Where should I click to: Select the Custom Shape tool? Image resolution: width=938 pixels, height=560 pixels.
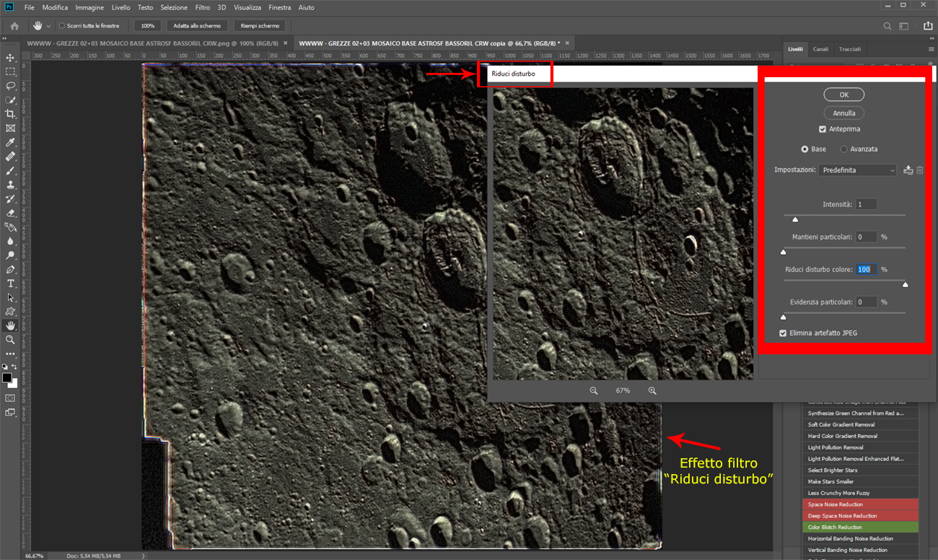[x=10, y=311]
